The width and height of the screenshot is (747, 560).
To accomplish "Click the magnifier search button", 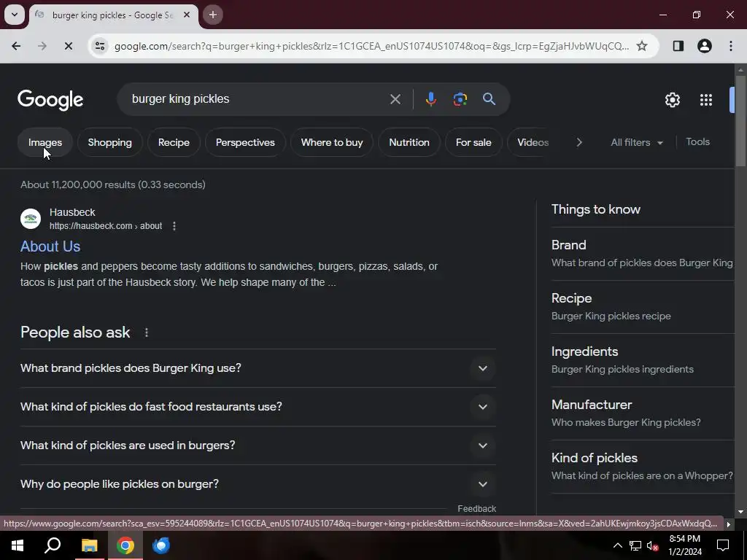I will pyautogui.click(x=489, y=99).
